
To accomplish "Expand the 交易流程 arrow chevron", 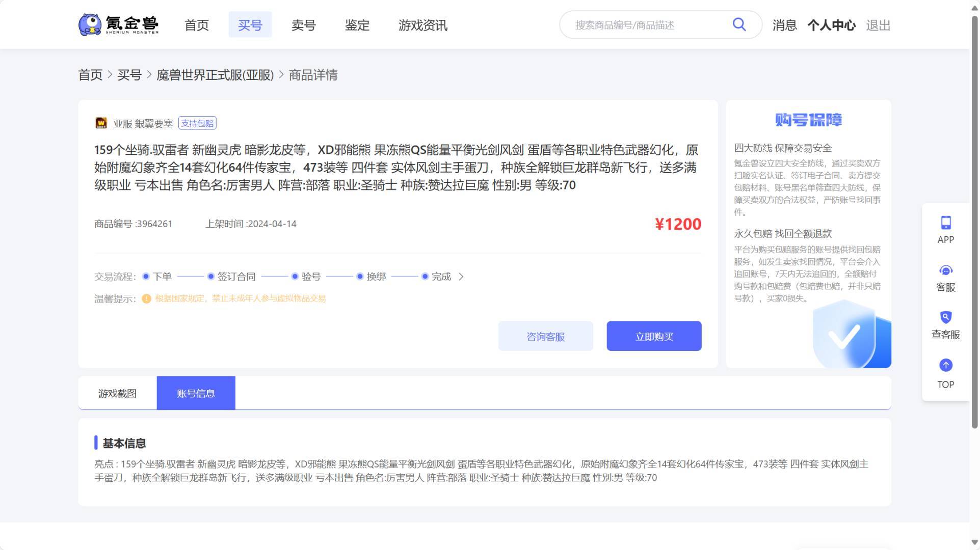I will tap(461, 277).
